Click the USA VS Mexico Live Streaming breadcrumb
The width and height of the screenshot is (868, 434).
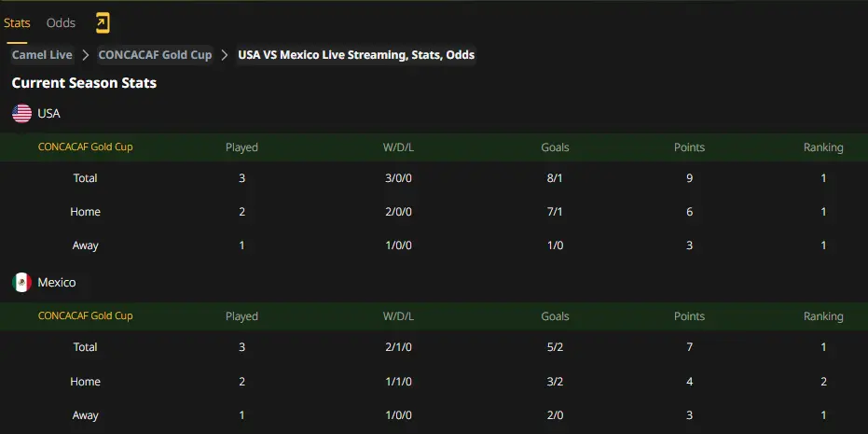356,55
